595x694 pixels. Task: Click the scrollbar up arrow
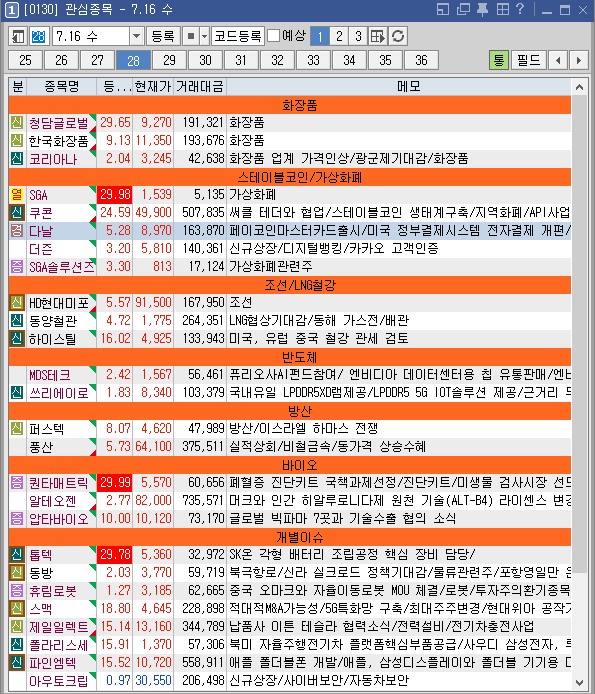579,87
